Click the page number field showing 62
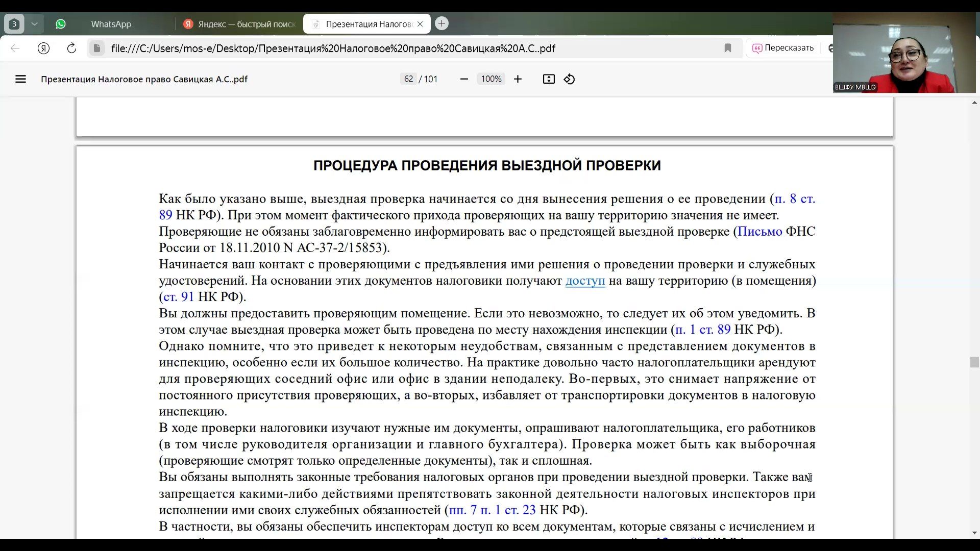Screen dimensions: 980x551 click(x=408, y=79)
